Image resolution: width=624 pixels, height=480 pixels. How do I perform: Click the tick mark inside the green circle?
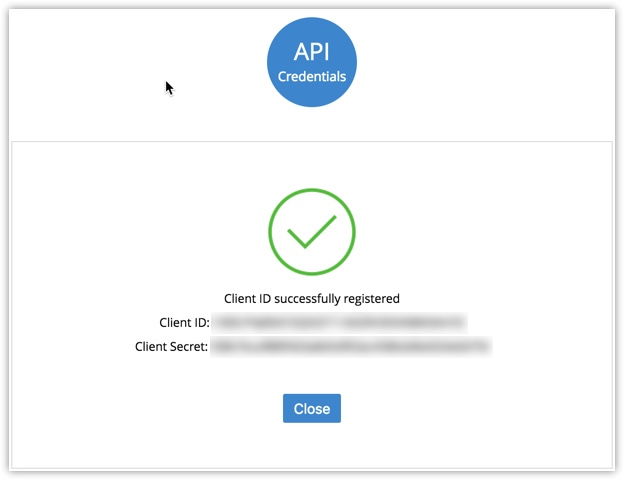pyautogui.click(x=310, y=235)
